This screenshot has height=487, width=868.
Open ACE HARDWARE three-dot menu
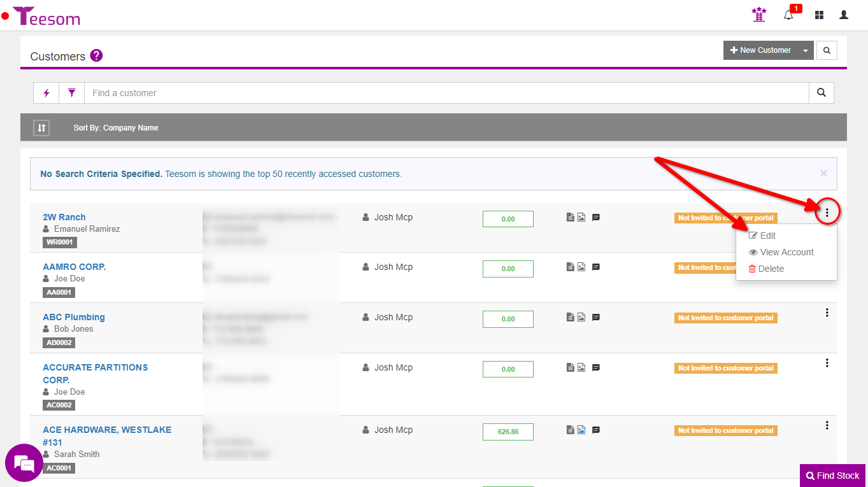tap(827, 425)
